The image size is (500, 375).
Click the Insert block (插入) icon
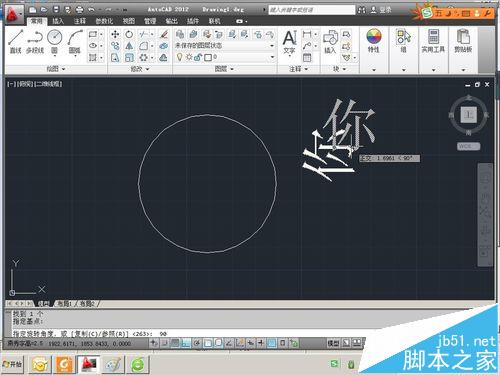click(330, 42)
